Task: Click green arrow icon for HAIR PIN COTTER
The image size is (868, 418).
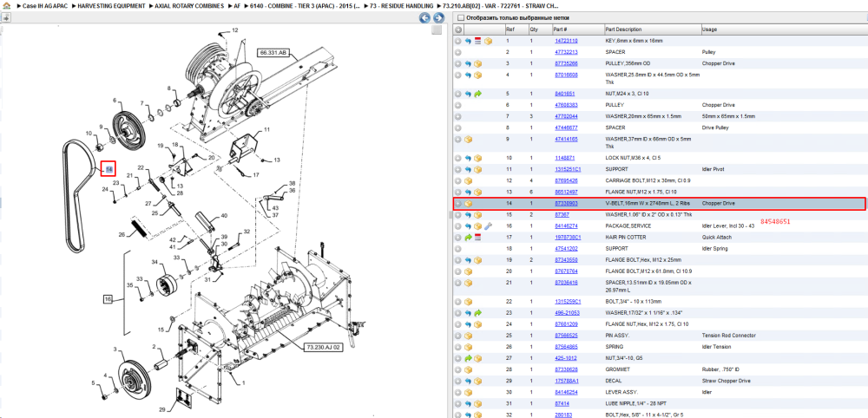Action: point(469,238)
